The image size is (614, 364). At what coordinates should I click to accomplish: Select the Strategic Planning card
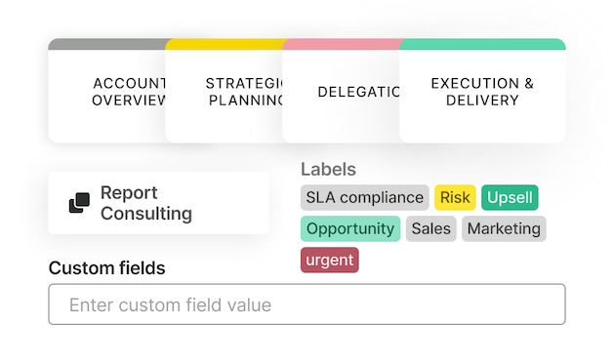pos(224,91)
